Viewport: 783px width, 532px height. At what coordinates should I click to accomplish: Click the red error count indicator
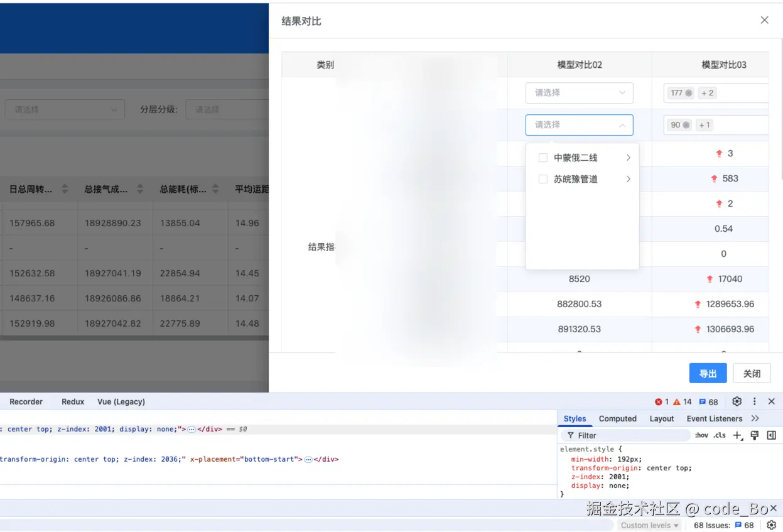tap(662, 402)
